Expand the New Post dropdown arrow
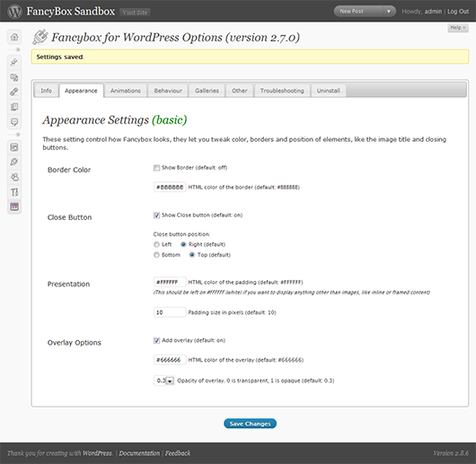The image size is (476, 464). point(389,12)
